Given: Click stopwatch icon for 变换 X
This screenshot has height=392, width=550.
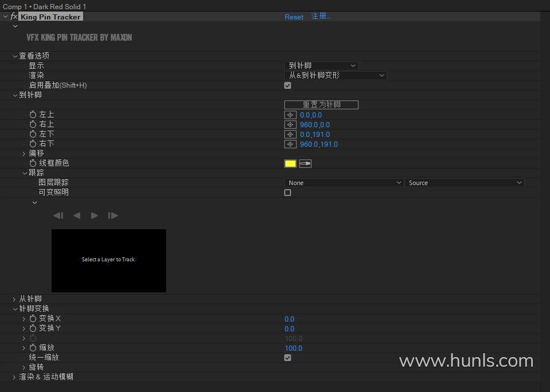Looking at the screenshot, I should pyautogui.click(x=33, y=319).
